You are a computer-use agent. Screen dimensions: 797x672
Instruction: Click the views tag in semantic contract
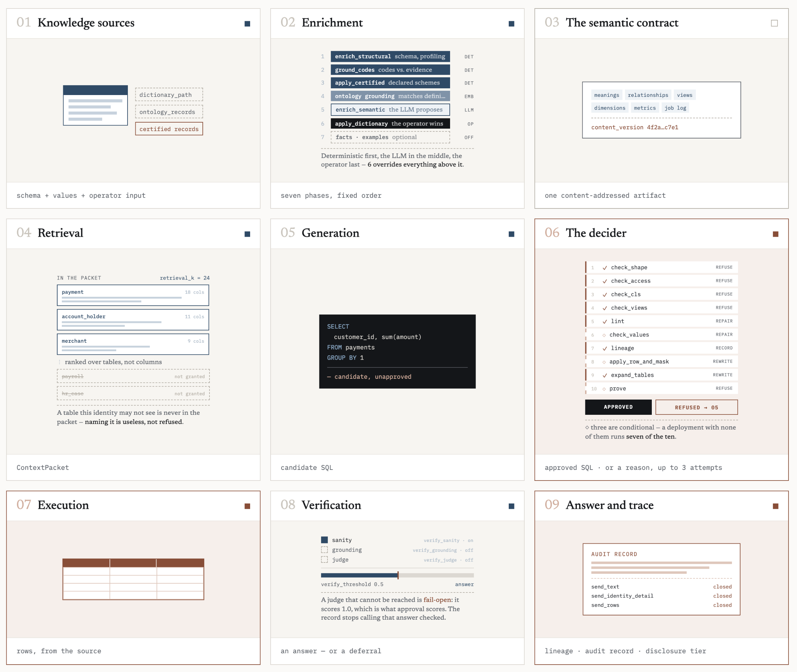coord(684,95)
